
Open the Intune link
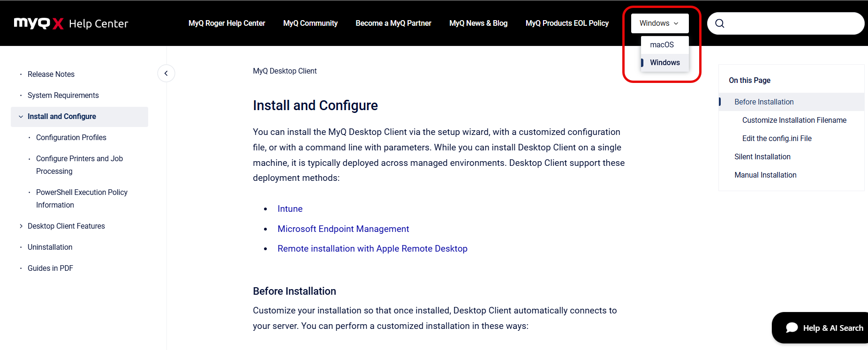point(290,209)
